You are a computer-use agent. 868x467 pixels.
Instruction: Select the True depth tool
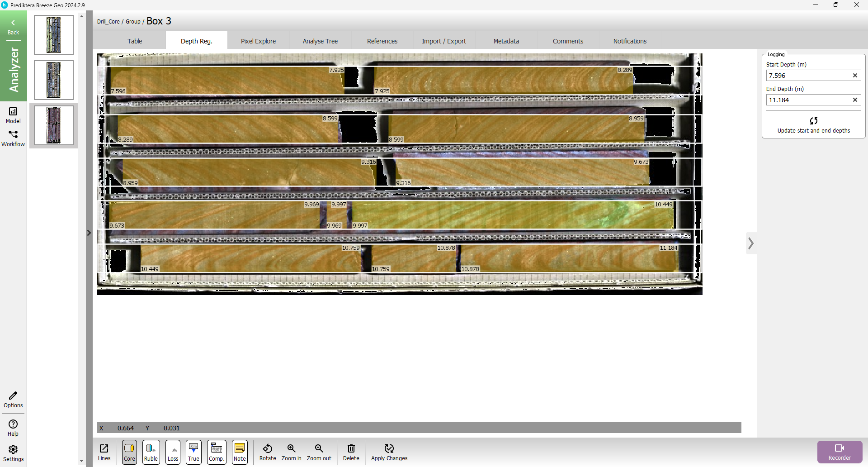193,452
